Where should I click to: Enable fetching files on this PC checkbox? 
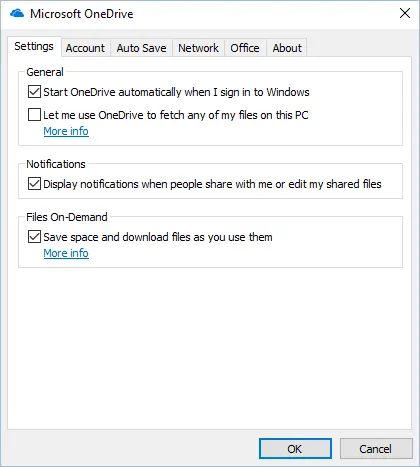[x=34, y=115]
